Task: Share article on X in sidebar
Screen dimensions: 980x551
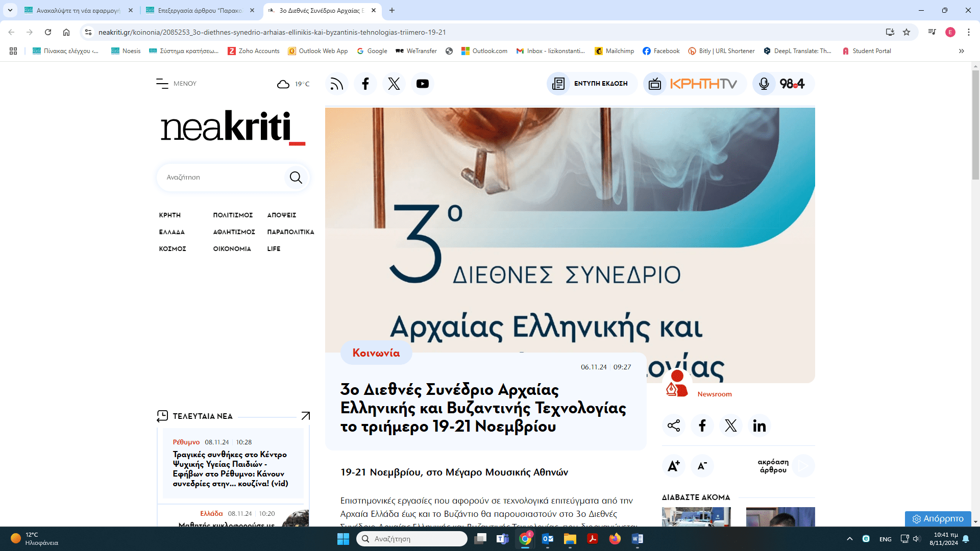Action: click(x=730, y=425)
